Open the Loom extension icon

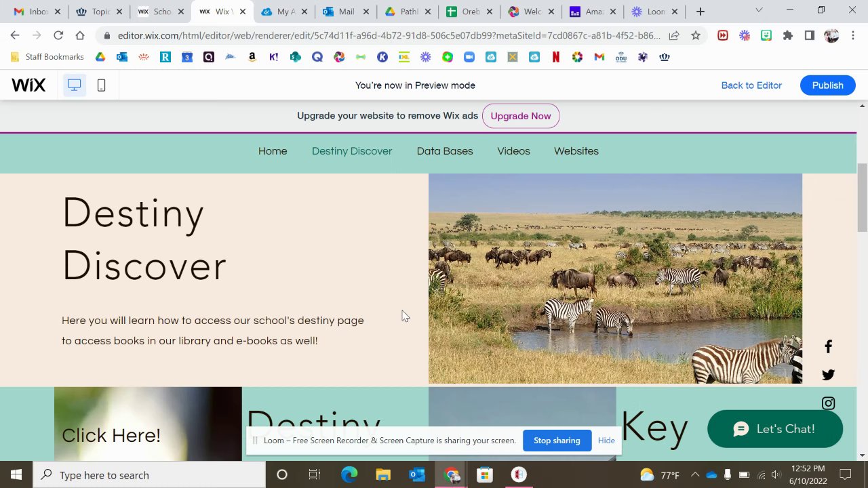click(x=745, y=35)
